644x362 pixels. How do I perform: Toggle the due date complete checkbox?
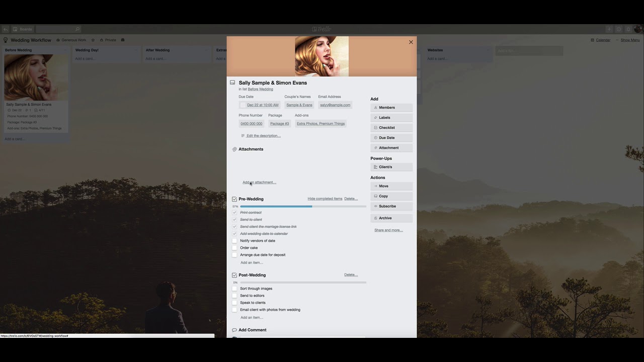pos(243,105)
